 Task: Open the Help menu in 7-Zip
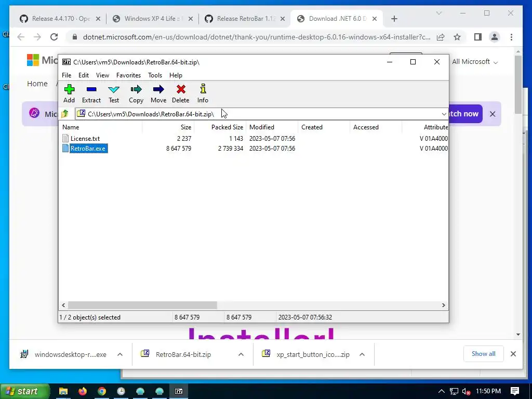pyautogui.click(x=176, y=75)
